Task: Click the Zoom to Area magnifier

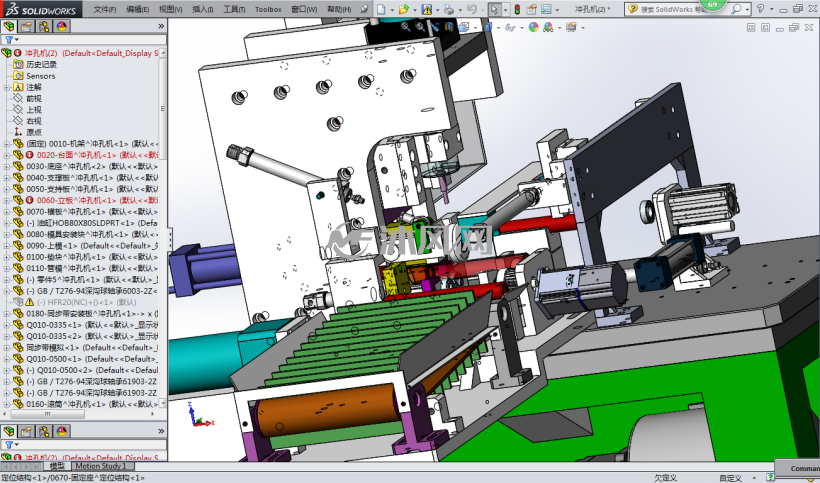Action: [x=420, y=27]
